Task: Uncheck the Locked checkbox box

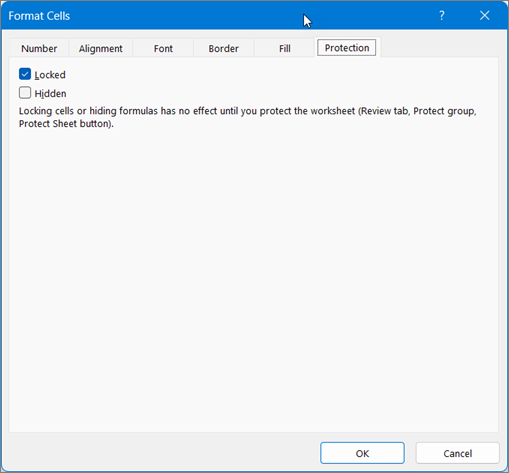Action: pos(25,74)
